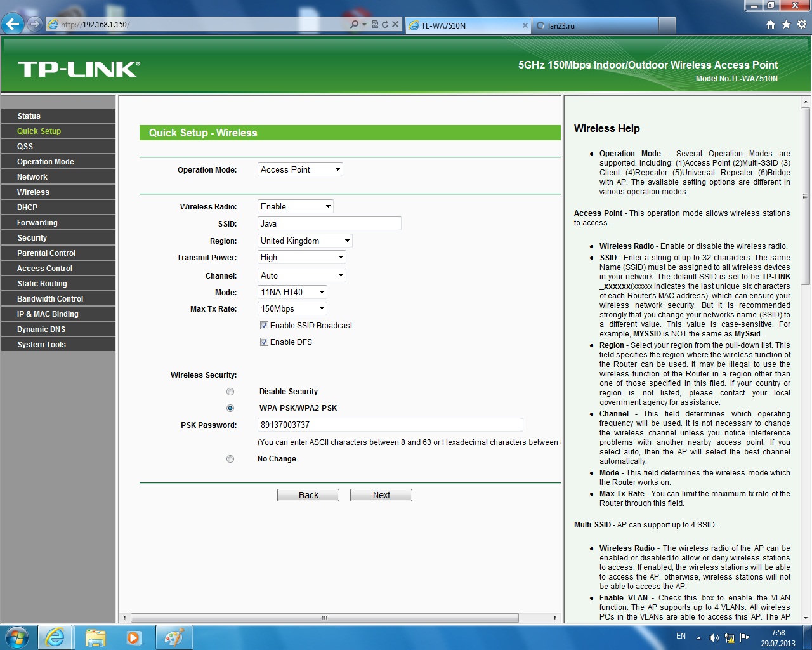Viewport: 812px width, 650px height.
Task: Switch to the TL-WA7510N browser tab
Action: pos(468,25)
